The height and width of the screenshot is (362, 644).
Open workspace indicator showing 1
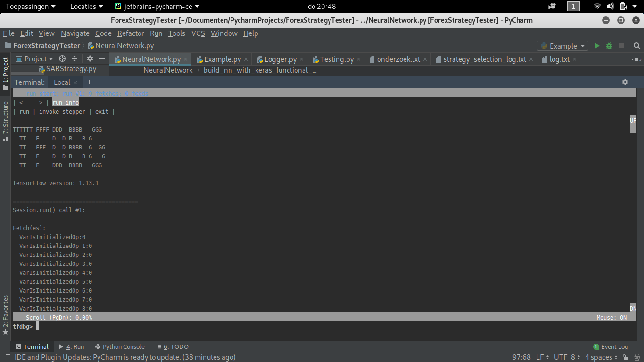pyautogui.click(x=573, y=6)
